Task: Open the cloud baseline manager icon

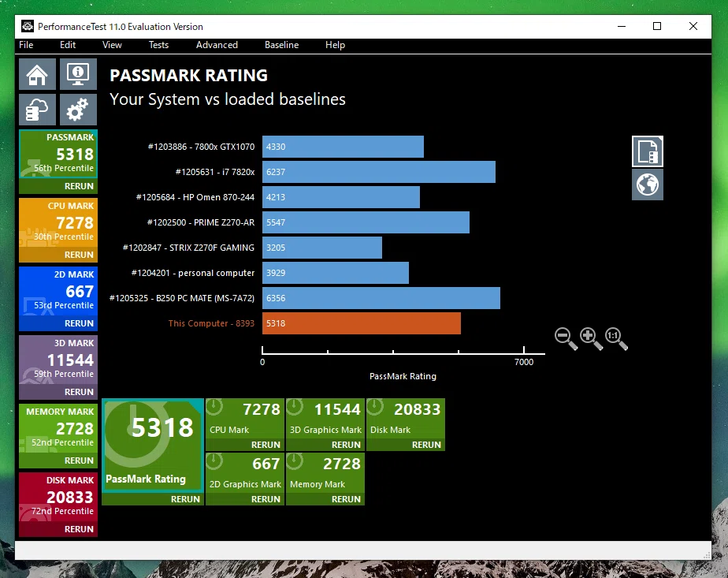Action: [x=37, y=110]
